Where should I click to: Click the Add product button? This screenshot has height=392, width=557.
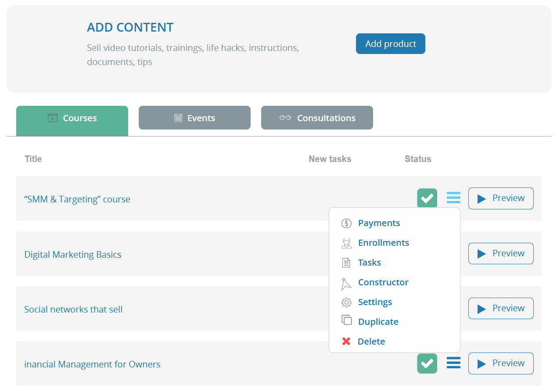coord(390,43)
